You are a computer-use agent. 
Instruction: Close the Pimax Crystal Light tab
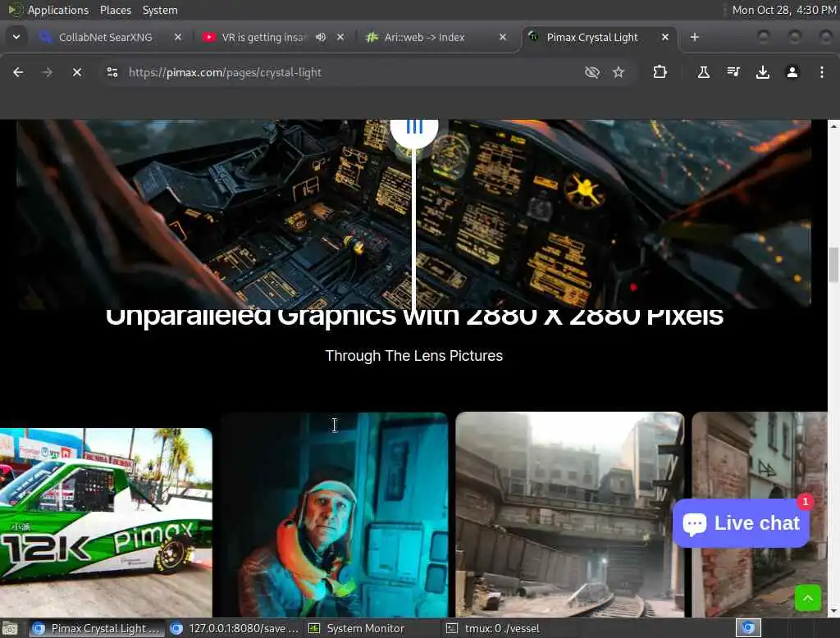[x=664, y=37]
